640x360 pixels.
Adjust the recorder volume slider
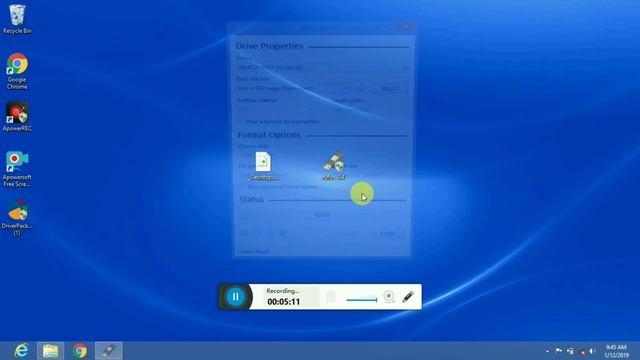tap(362, 300)
